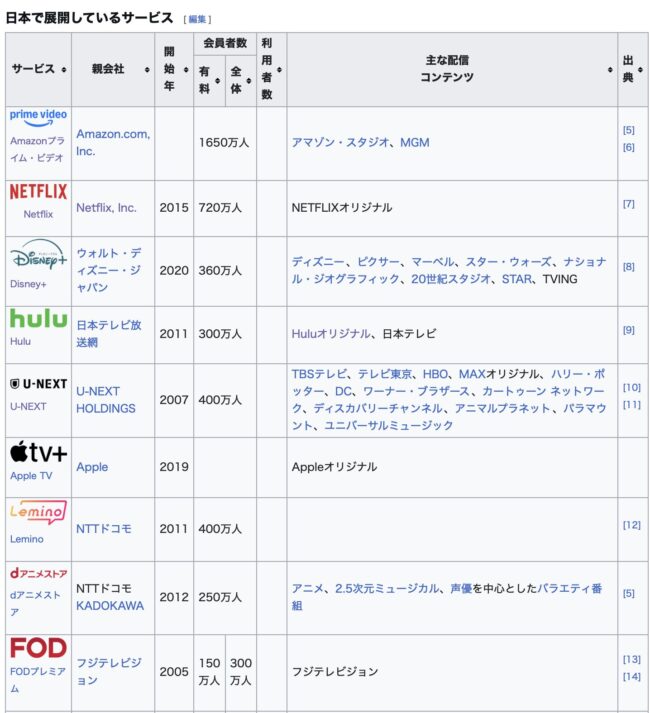Image resolution: width=650 pixels, height=713 pixels.
Task: Open FODプレミアム service link
Action: [38, 680]
